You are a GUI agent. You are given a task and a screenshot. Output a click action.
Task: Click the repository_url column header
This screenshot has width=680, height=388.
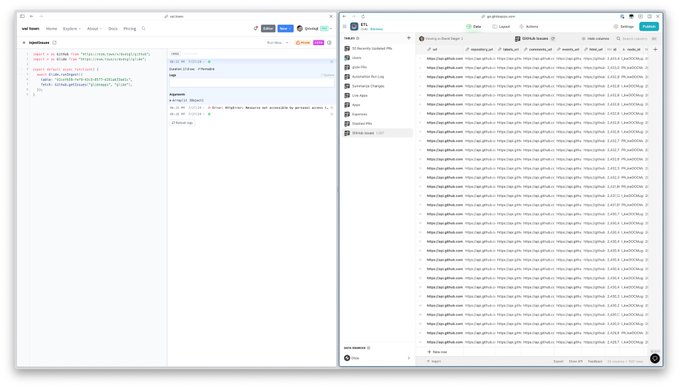pos(480,49)
